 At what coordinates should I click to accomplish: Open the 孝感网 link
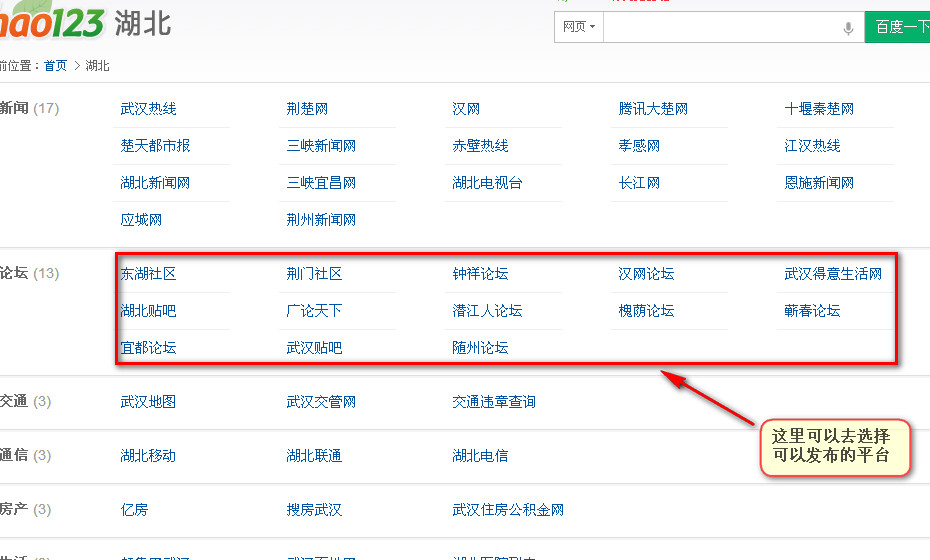tap(639, 146)
